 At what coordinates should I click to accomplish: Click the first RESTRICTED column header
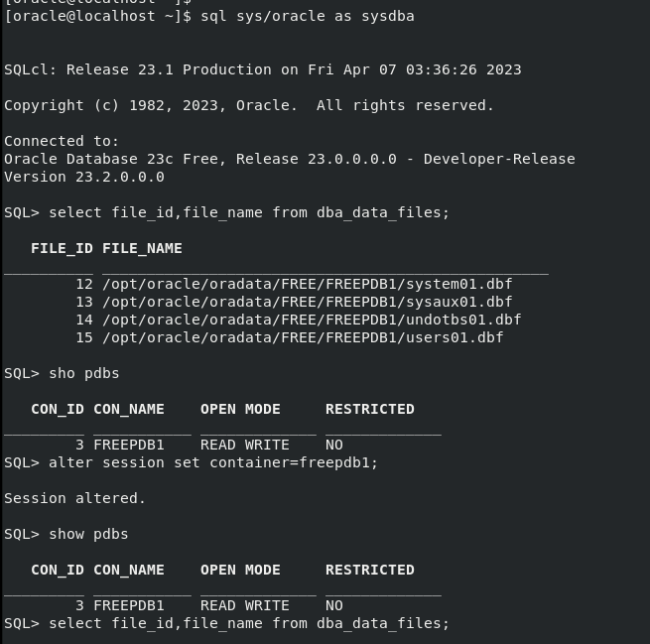coord(370,410)
